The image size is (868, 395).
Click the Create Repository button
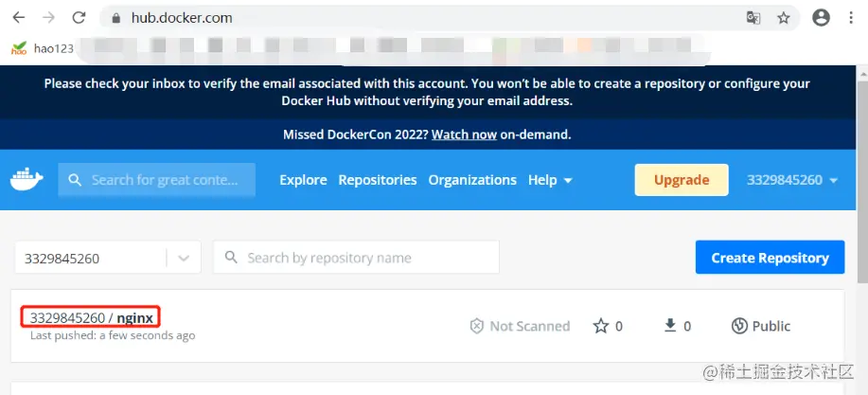click(x=770, y=257)
